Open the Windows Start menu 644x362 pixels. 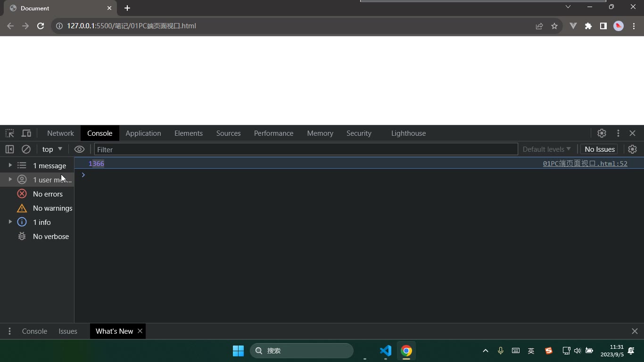[x=238, y=351]
